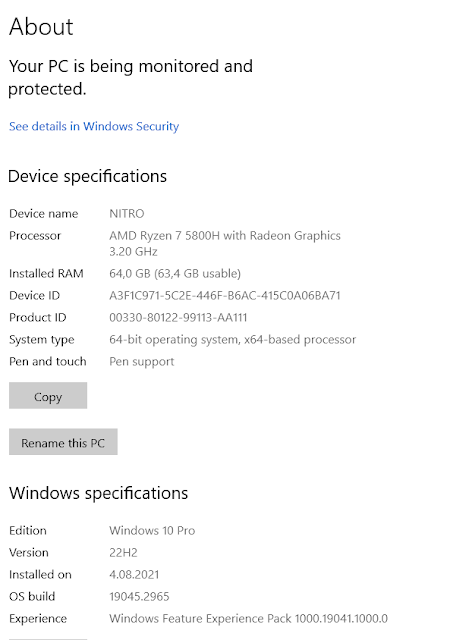Open See details in Windows Security link

(x=94, y=127)
